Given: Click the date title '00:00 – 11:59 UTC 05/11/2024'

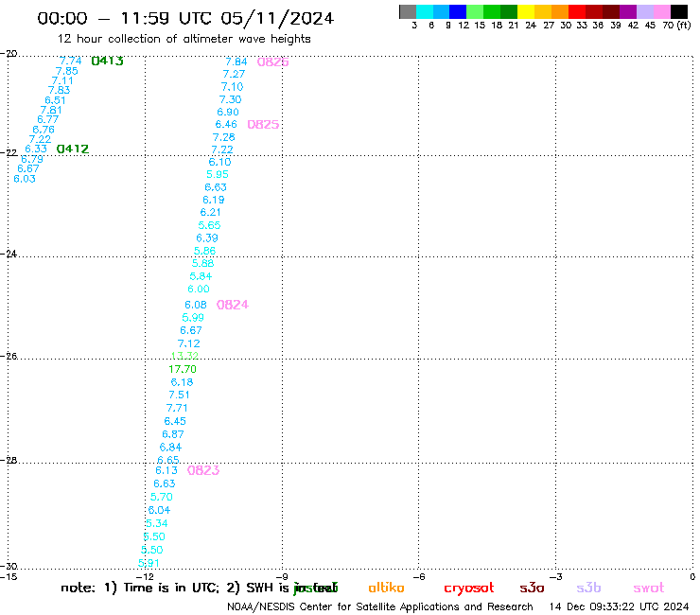Looking at the screenshot, I should tap(185, 18).
